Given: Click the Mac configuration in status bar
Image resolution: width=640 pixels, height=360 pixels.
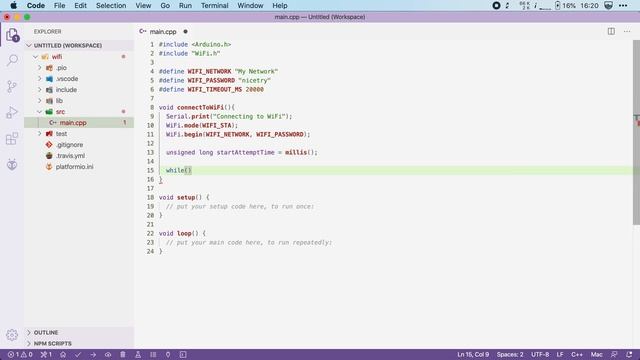Looking at the screenshot, I should [x=596, y=355].
